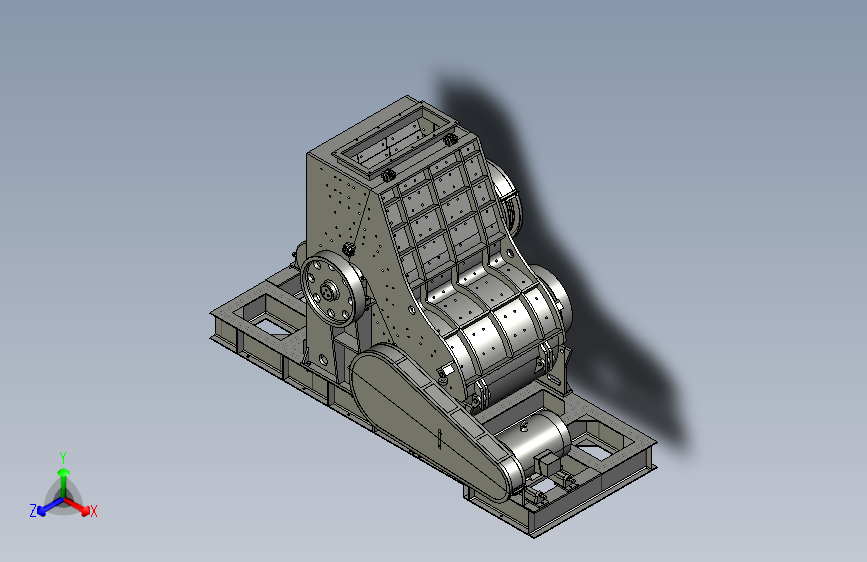
Task: Select the oval belt guard cover
Action: click(x=437, y=422)
